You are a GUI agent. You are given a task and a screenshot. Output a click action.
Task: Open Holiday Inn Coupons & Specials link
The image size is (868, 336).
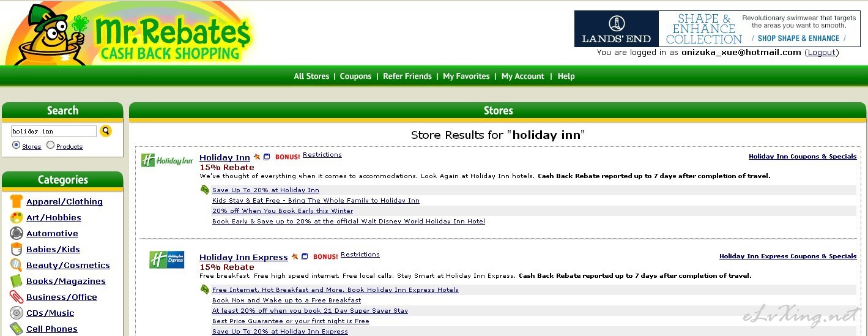(x=803, y=157)
